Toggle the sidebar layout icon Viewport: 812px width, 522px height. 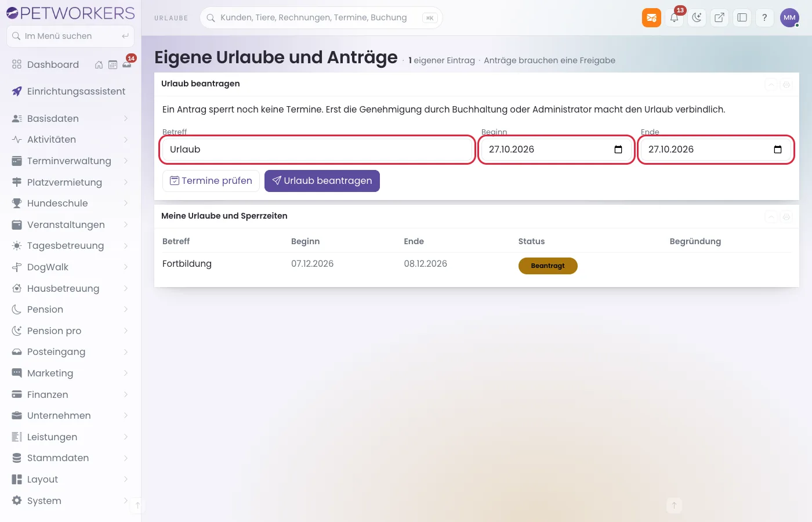tap(742, 17)
